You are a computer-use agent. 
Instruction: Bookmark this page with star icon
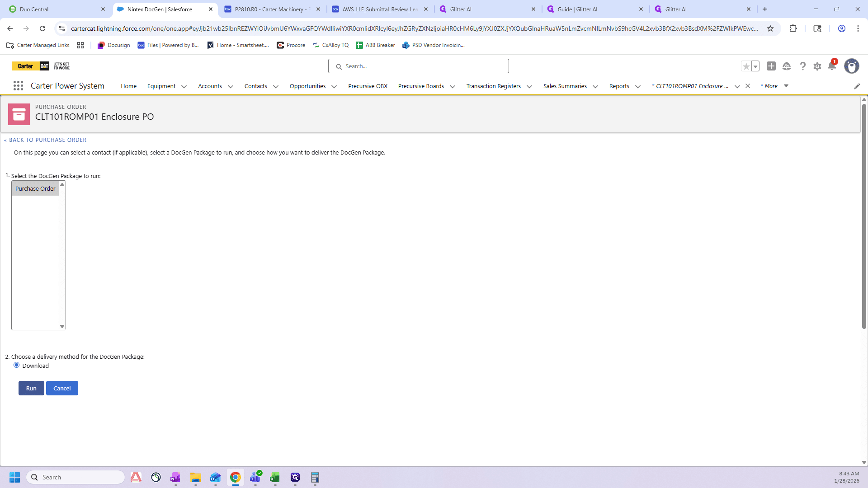770,28
